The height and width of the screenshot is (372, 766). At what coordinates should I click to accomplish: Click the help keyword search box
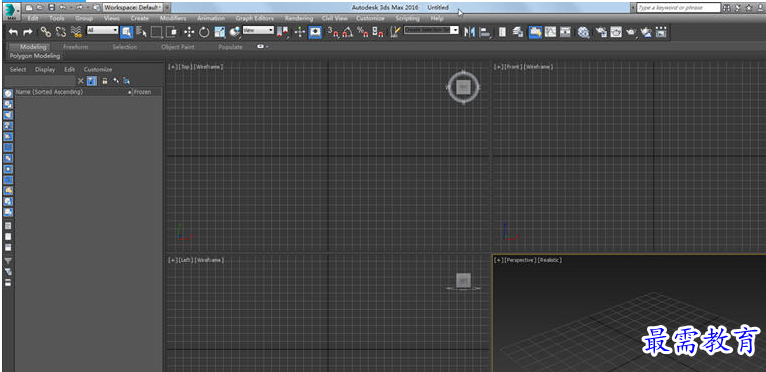tap(679, 8)
